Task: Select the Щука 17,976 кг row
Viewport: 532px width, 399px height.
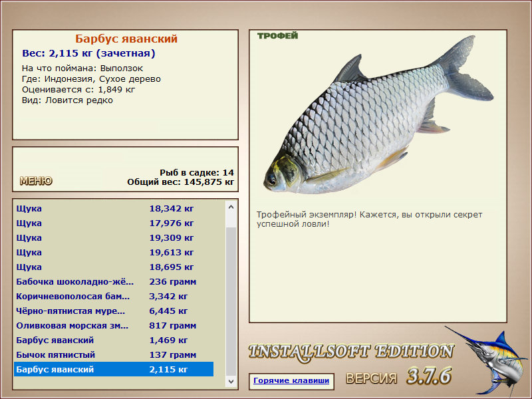Action: 114,223
